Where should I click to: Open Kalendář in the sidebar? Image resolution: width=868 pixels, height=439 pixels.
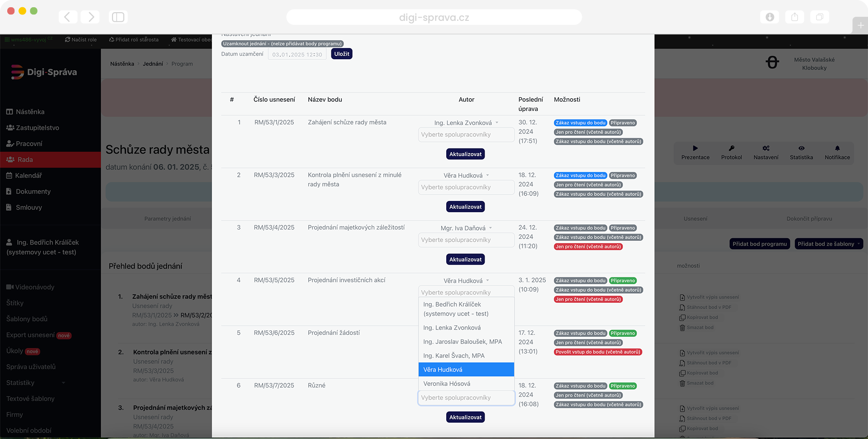coord(28,176)
